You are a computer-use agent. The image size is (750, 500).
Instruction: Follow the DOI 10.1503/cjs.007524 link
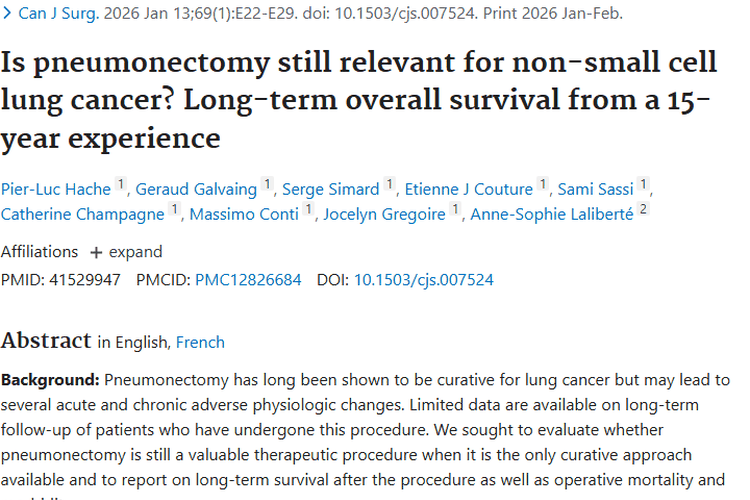pyautogui.click(x=423, y=280)
